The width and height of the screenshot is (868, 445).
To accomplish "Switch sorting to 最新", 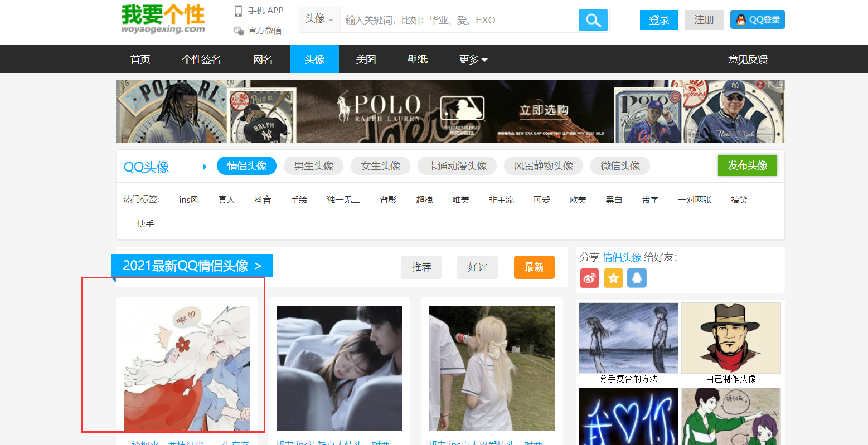I will pyautogui.click(x=534, y=267).
